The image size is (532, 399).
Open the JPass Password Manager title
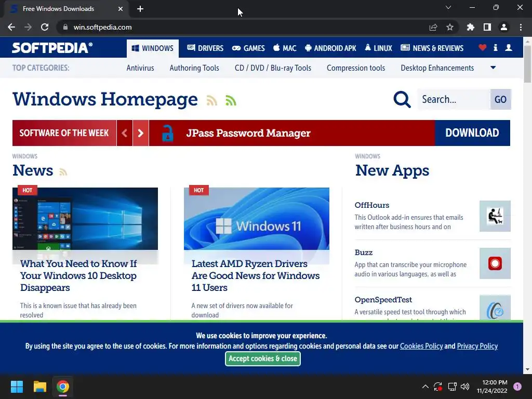click(x=248, y=133)
